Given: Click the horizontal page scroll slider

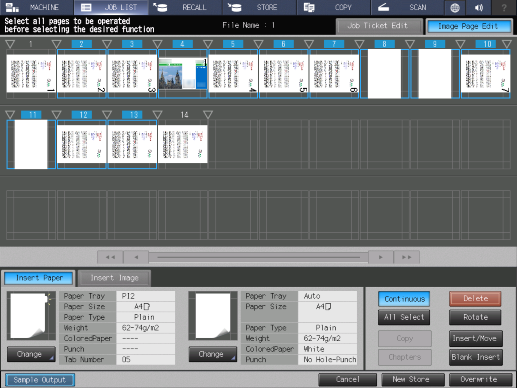Looking at the screenshot, I should tap(258, 257).
